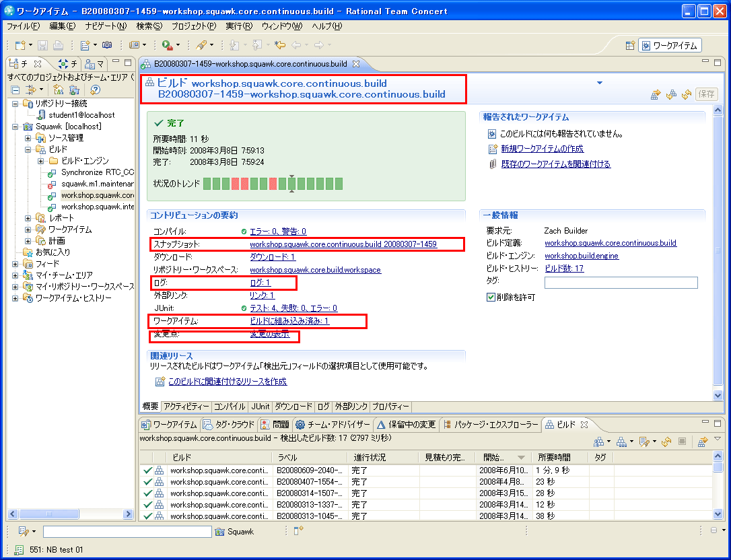This screenshot has width=731, height=560.
Task: Maximize the bottom Builds panel
Action: click(x=718, y=423)
